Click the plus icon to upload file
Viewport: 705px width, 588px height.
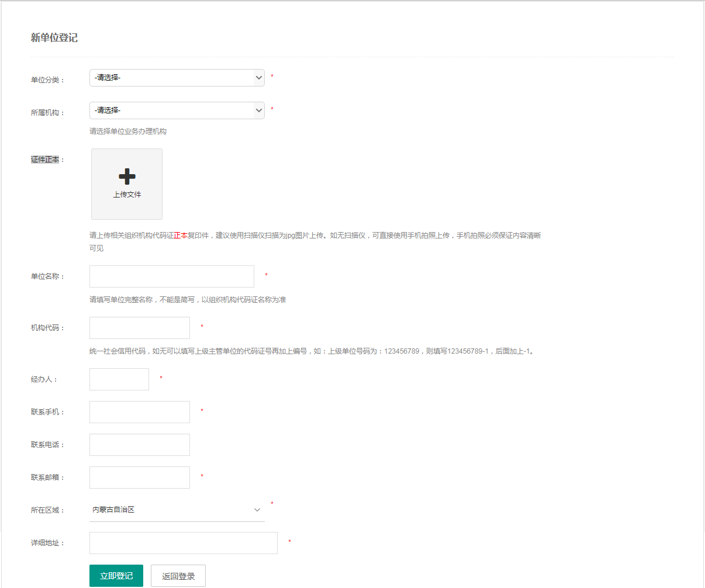[127, 176]
